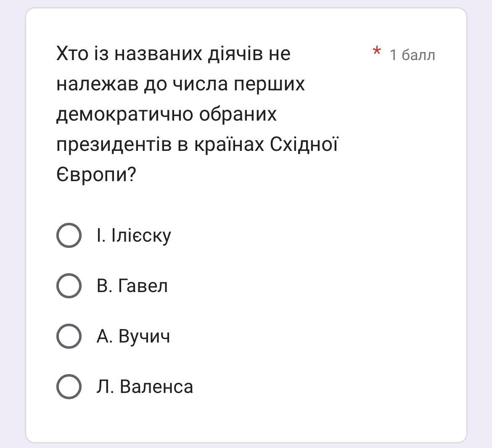The image size is (492, 448).
Task: Click the red required asterisk
Action: [x=377, y=53]
